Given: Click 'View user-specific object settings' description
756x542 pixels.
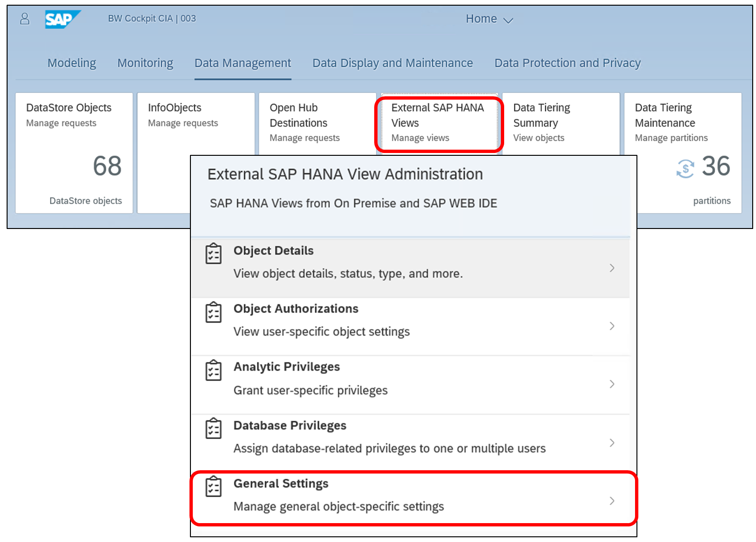Looking at the screenshot, I should (x=322, y=332).
